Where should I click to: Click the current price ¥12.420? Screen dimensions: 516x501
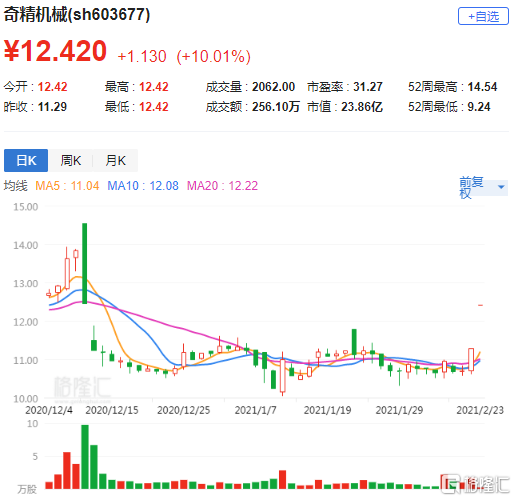pos(55,51)
